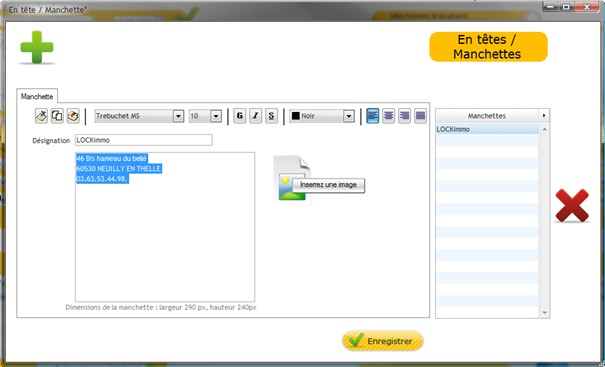Toggle italic I formatting

pos(255,116)
